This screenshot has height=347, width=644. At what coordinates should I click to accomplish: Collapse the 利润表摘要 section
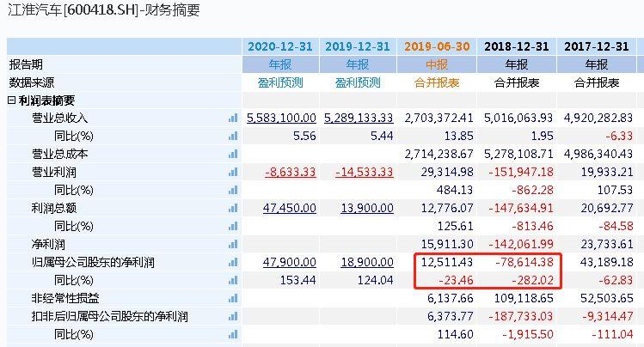pos(11,100)
